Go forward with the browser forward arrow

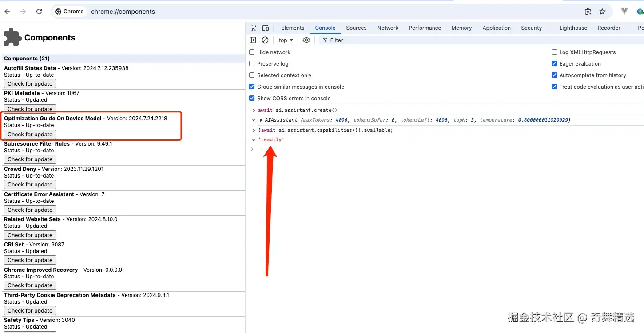(24, 12)
